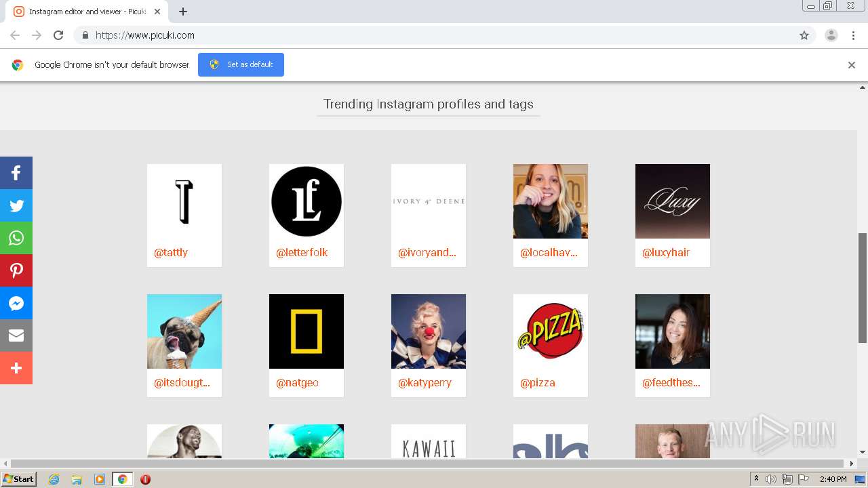Click the feedthes dark-haired woman photo

click(673, 331)
